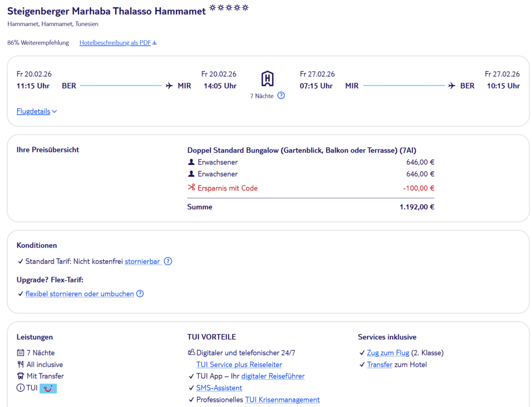Open the stornierbar conditions link
Screen dimensions: 532x407
click(x=142, y=261)
